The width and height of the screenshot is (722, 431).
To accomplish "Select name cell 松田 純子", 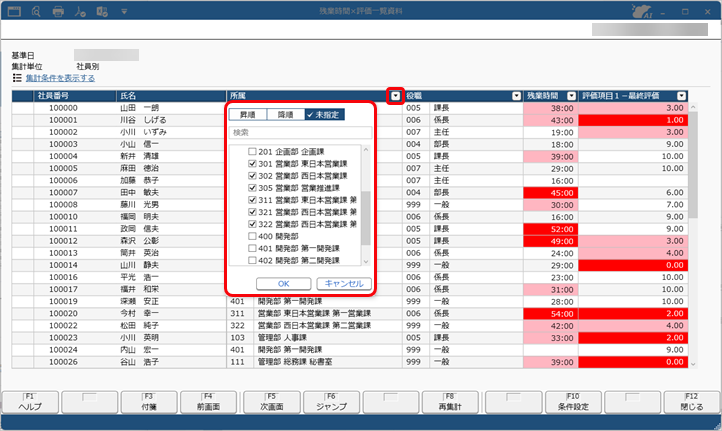I will pos(140,326).
